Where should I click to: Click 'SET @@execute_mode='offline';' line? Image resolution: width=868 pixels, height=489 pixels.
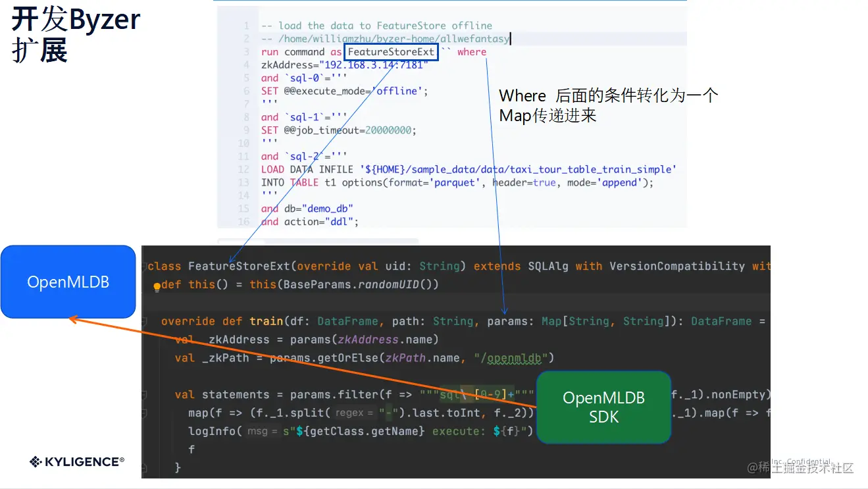[344, 91]
